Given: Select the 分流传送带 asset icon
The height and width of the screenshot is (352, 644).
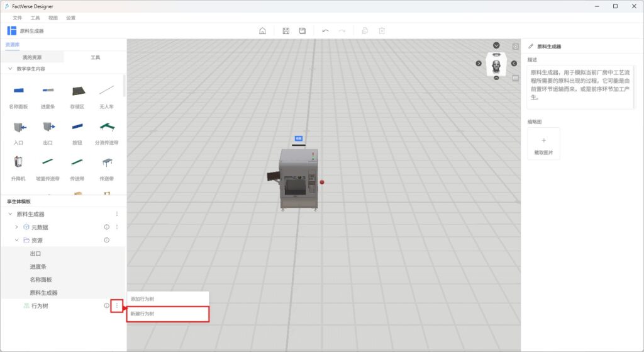Looking at the screenshot, I should [x=106, y=127].
